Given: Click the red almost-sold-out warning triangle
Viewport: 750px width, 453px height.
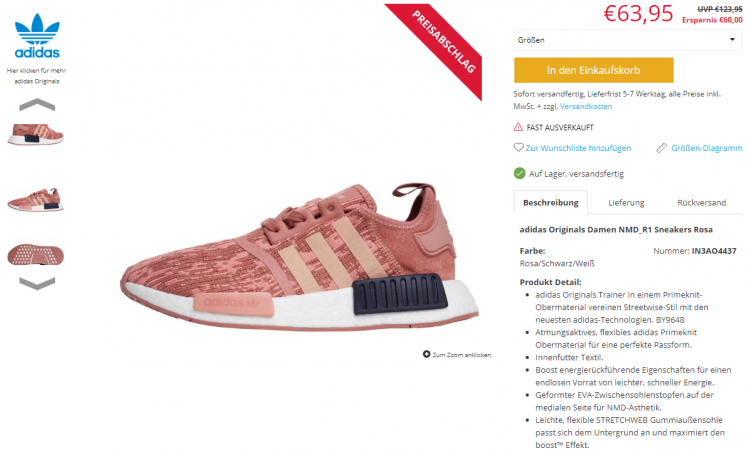Looking at the screenshot, I should (x=518, y=127).
